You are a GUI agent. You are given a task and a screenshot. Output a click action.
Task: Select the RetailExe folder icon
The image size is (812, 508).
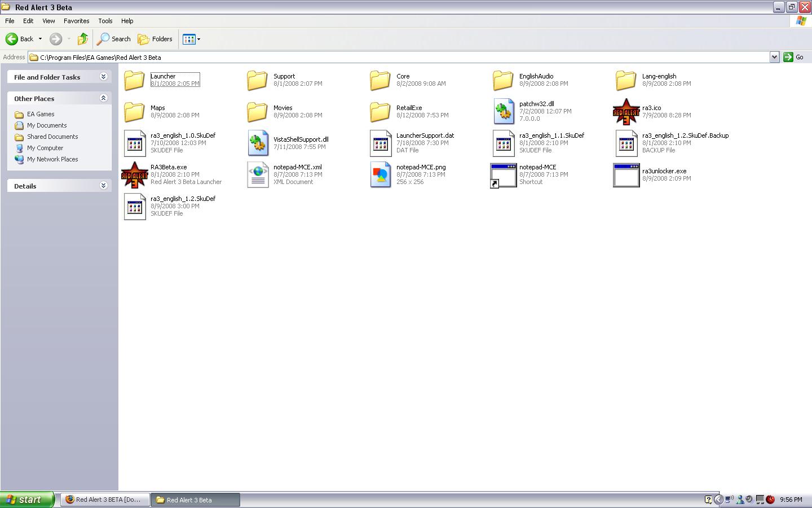tap(380, 112)
